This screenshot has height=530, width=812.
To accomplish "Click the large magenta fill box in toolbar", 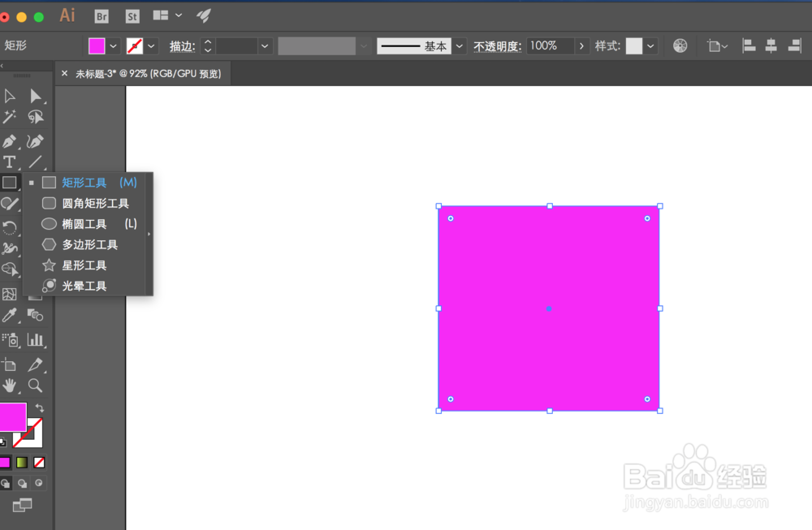I will [x=12, y=416].
